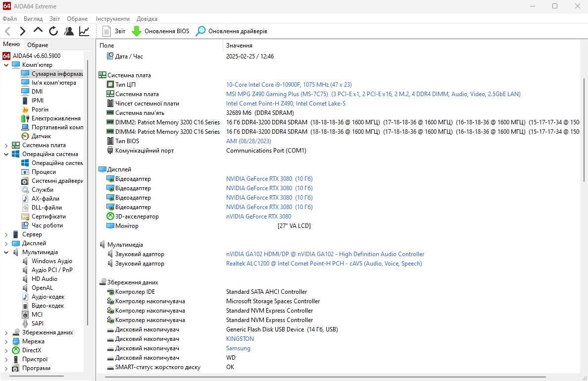
Task: Click the Служби gear icon
Action: (x=25, y=190)
